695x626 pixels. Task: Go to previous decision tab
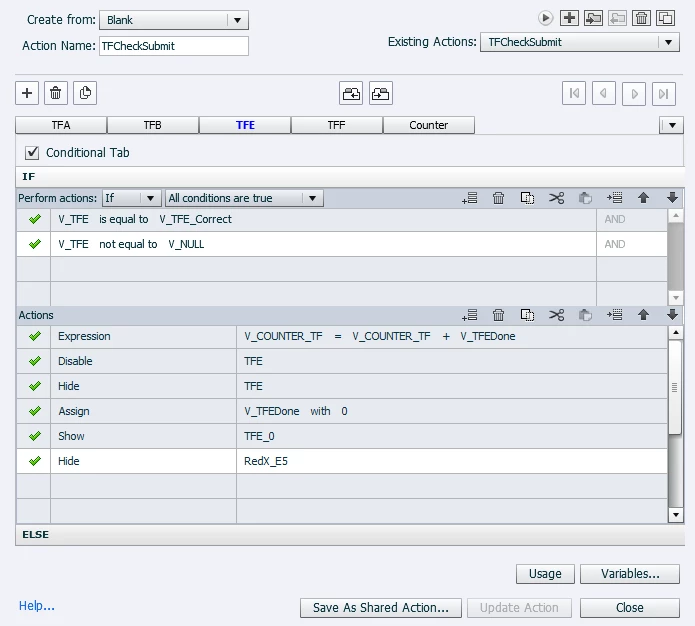[604, 94]
